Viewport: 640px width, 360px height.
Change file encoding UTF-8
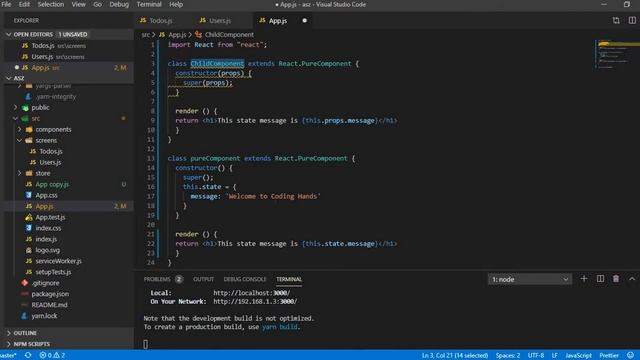[536, 356]
